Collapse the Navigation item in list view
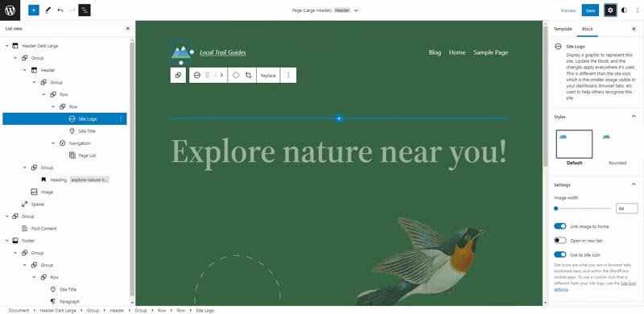This screenshot has height=314, width=644. click(x=53, y=143)
